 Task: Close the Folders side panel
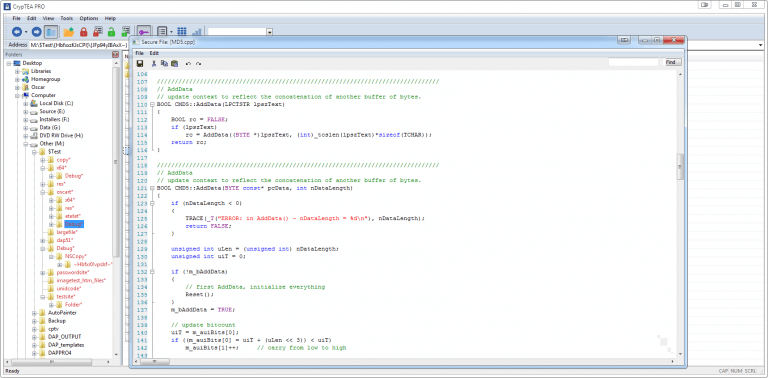coord(116,54)
